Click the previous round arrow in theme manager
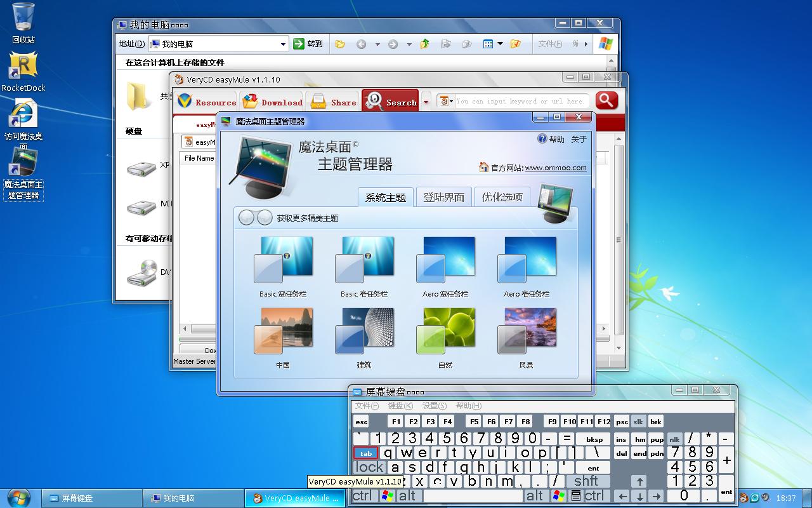The width and height of the screenshot is (812, 508). click(246, 217)
